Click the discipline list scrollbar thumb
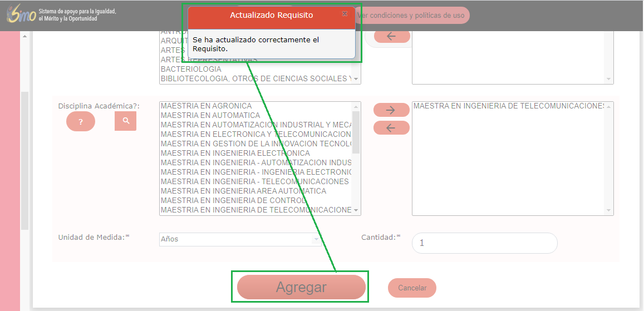 [x=356, y=132]
